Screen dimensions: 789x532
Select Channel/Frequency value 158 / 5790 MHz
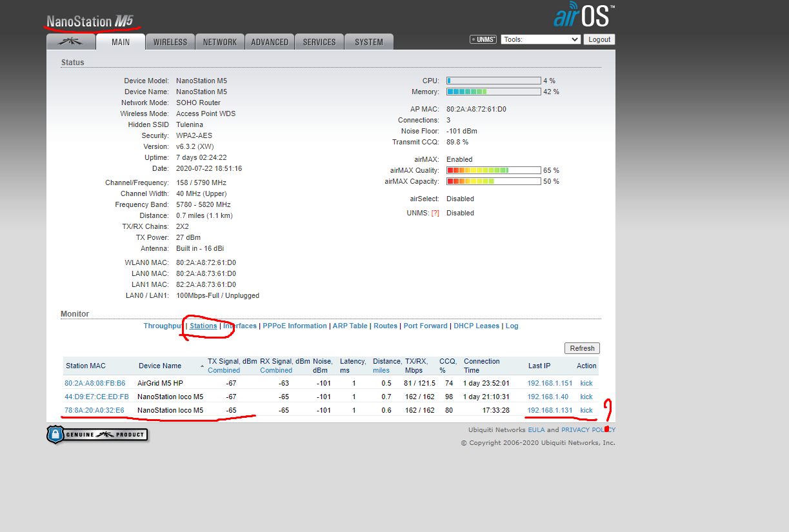201,182
